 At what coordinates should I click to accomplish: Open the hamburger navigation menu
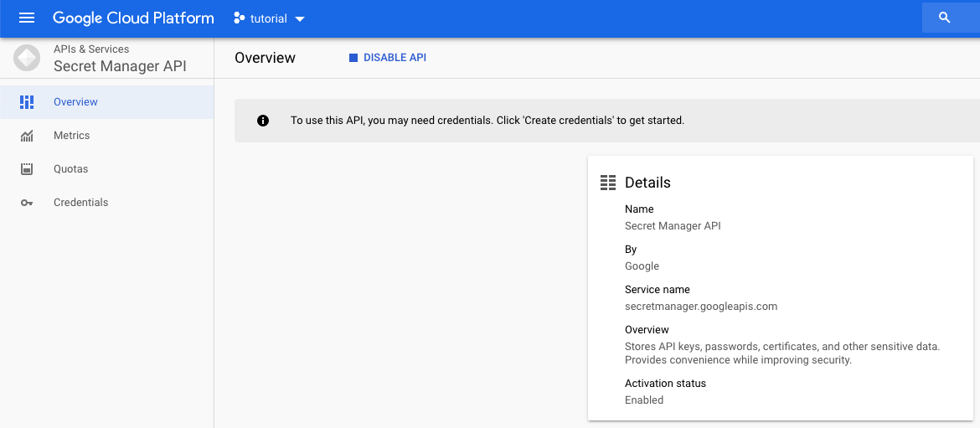point(27,18)
